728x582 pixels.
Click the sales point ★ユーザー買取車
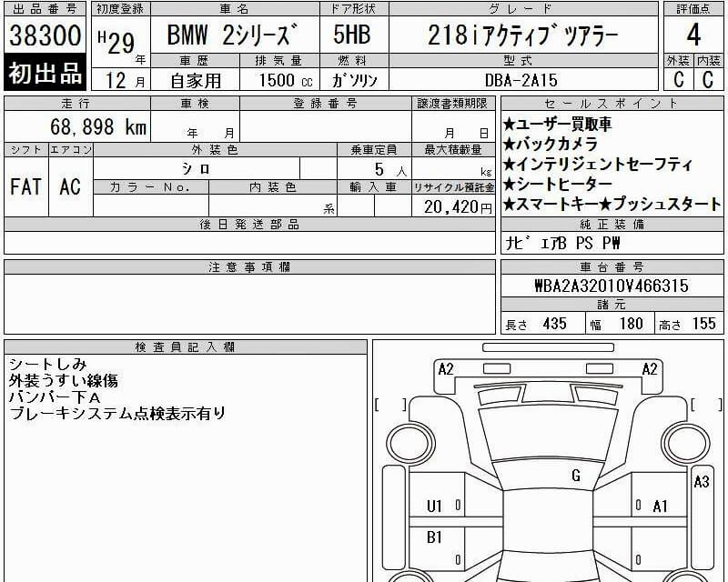[x=557, y=124]
